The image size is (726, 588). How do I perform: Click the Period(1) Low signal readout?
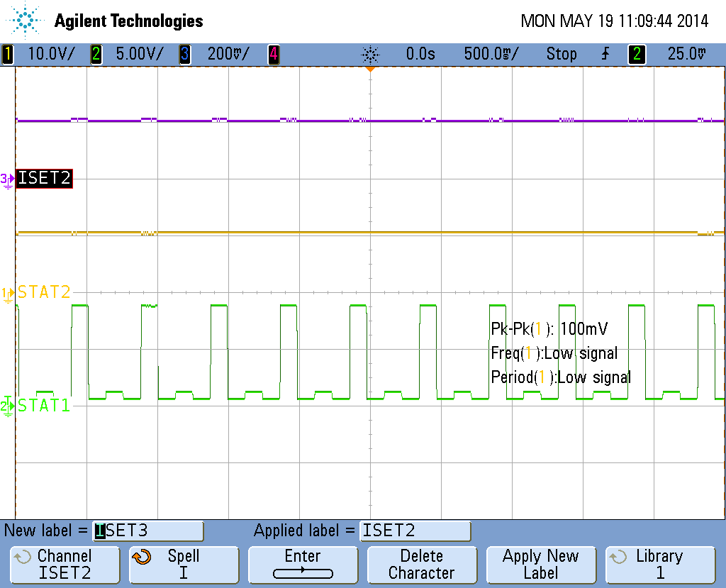pos(561,377)
